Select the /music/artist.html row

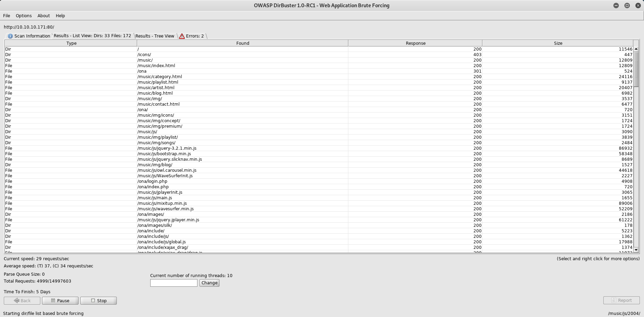click(319, 87)
